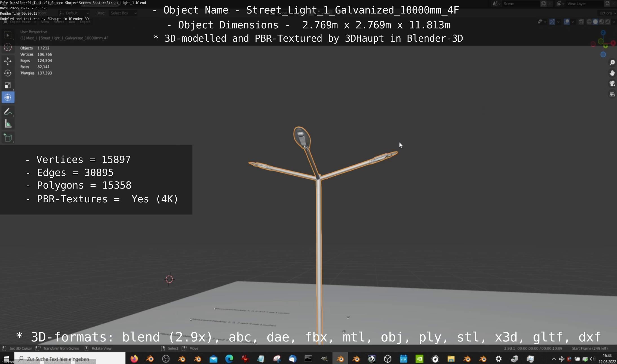Click the street light mast in viewport
The width and height of the screenshot is (617, 364).
pyautogui.click(x=319, y=253)
